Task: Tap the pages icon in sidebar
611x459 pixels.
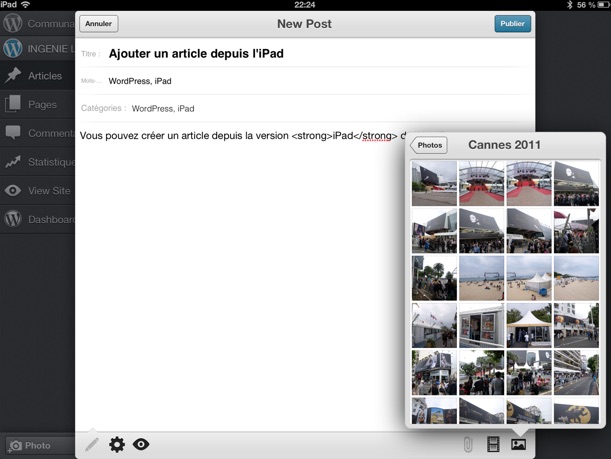Action: 13,104
